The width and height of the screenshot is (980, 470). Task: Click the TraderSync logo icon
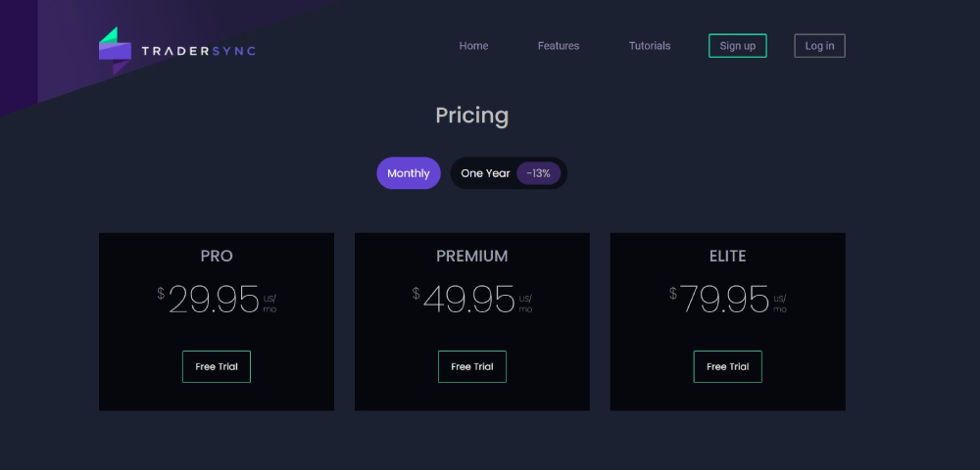(x=115, y=51)
